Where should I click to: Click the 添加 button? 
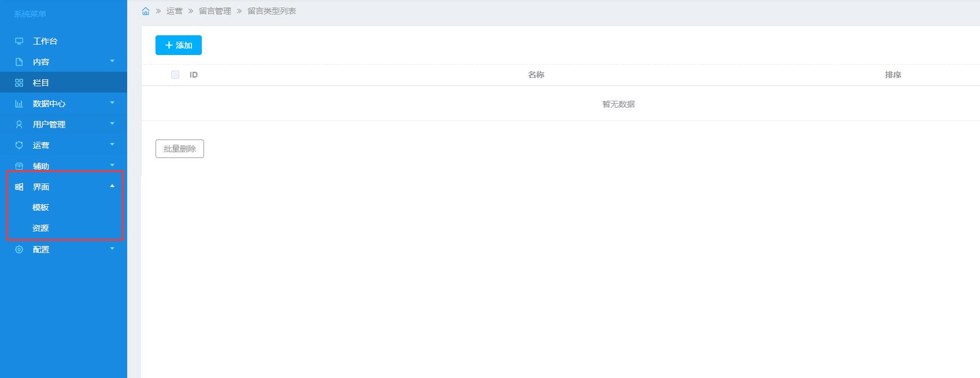[x=179, y=45]
